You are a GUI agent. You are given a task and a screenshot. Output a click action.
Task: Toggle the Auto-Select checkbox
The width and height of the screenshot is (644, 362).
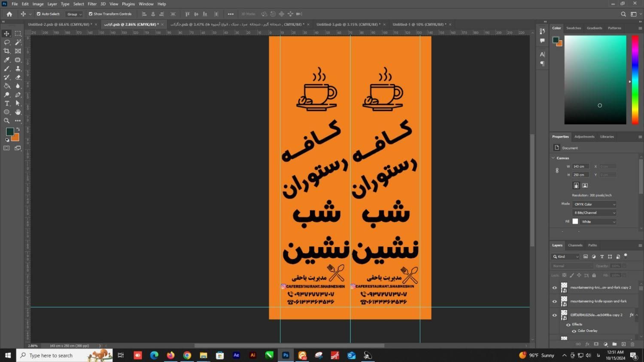pos(39,14)
